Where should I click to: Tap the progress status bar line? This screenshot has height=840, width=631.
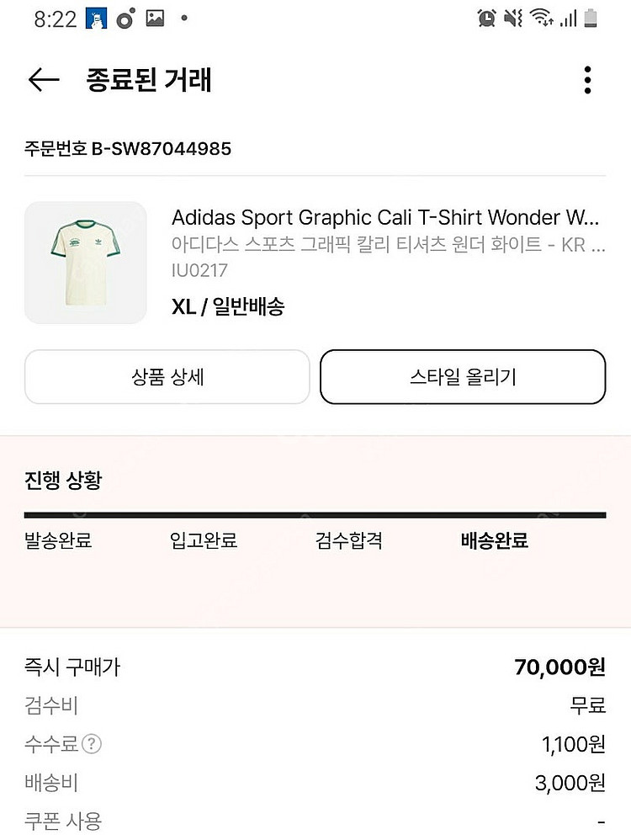pos(315,515)
